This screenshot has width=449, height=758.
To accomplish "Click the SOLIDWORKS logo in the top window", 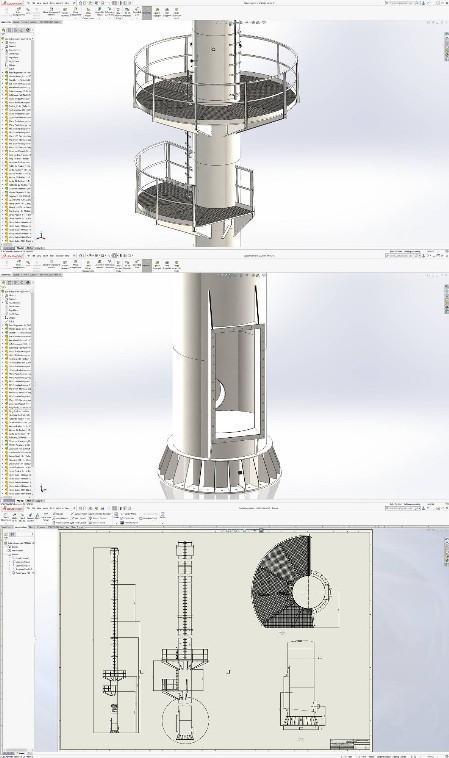I will (12, 3).
